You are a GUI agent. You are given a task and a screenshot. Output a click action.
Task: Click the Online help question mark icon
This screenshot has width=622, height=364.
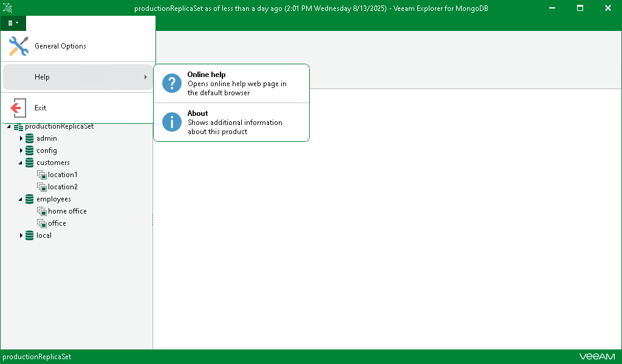[171, 83]
